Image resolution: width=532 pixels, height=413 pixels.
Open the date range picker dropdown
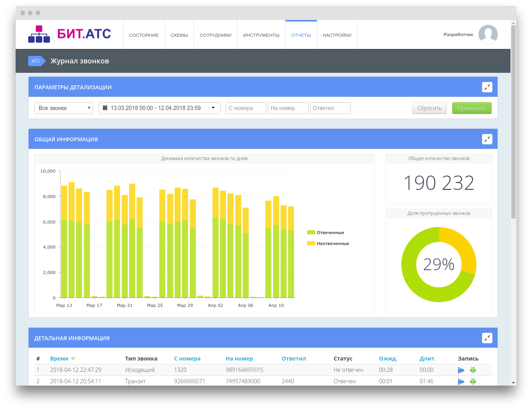(x=159, y=108)
